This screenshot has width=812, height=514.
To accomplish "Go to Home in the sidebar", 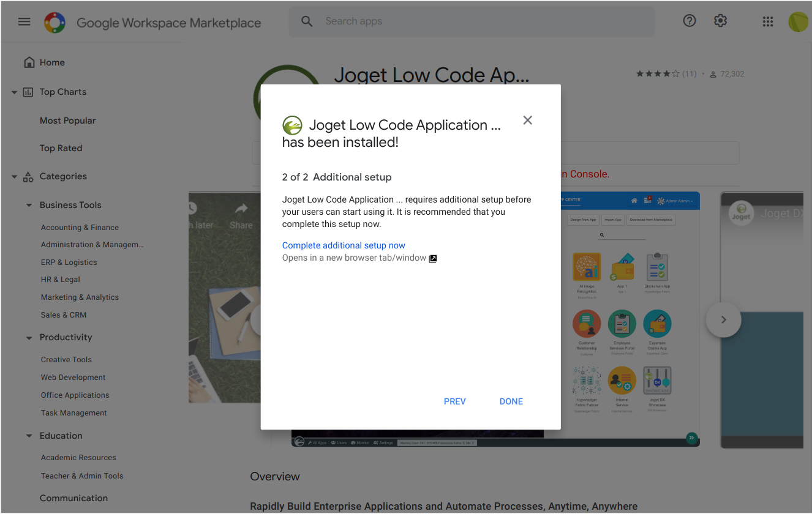I will [52, 62].
